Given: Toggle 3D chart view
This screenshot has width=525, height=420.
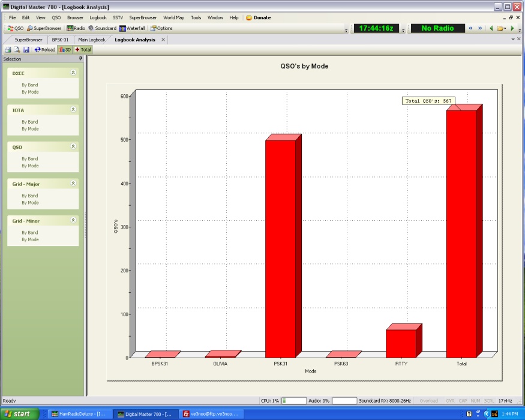Looking at the screenshot, I should [65, 50].
